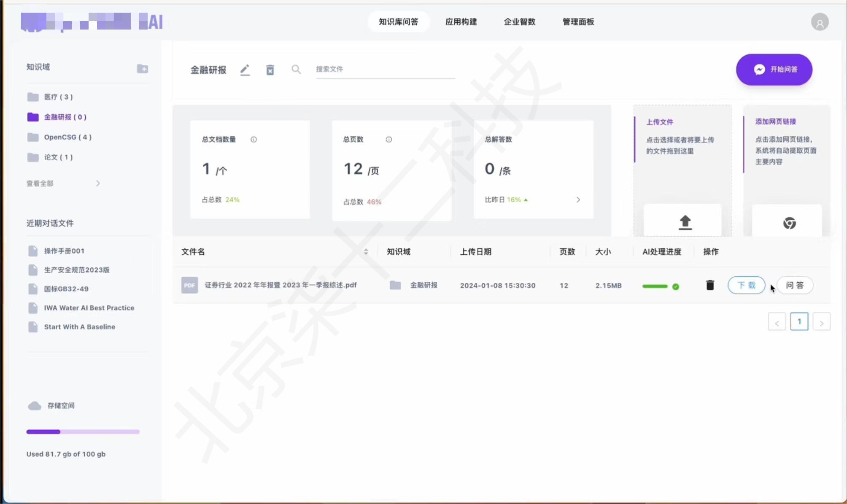The width and height of the screenshot is (847, 504).
Task: Click the user profile icon top right
Action: point(820,22)
